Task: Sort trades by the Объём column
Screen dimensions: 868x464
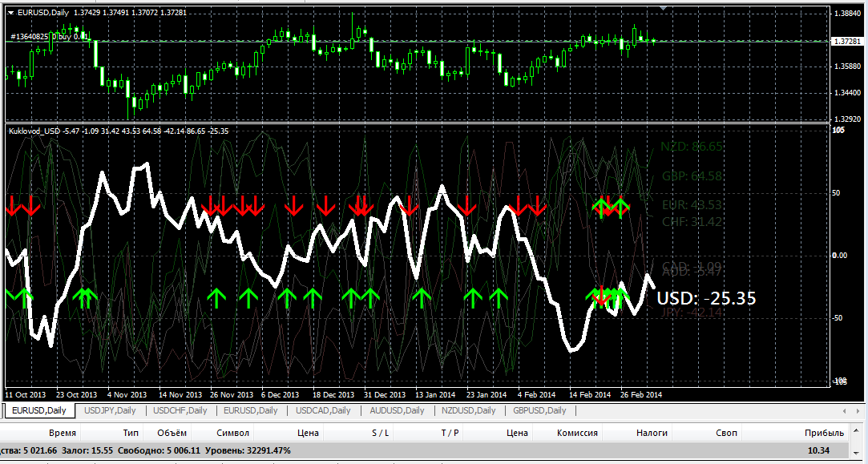Action: point(172,433)
